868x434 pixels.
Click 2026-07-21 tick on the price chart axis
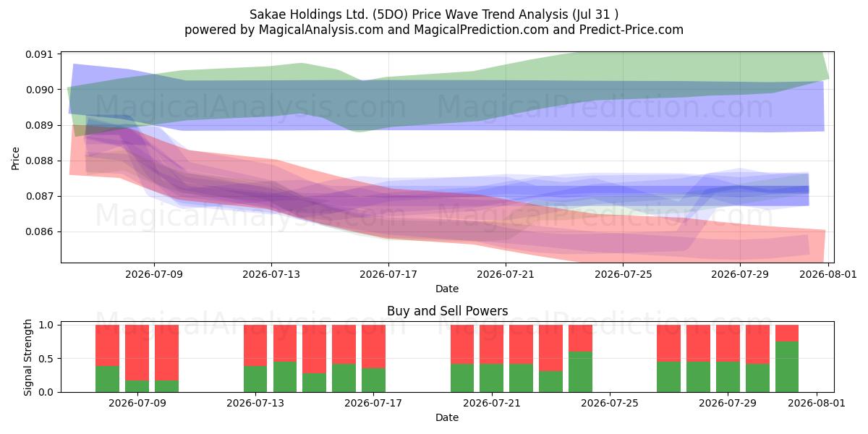pos(506,274)
